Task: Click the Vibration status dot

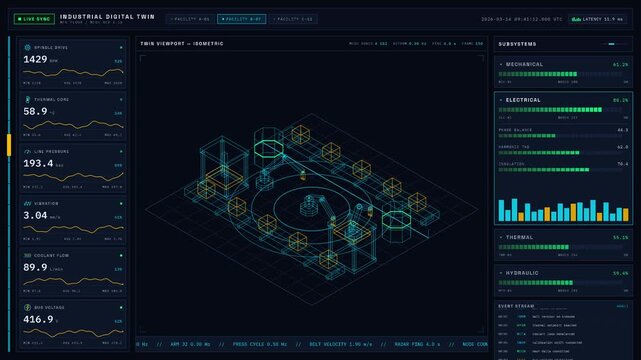Action: 121,203
